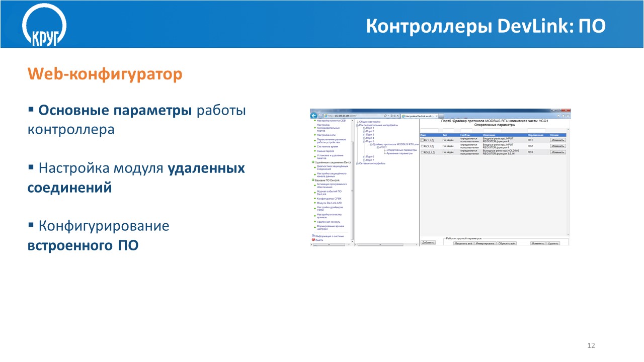
Task: Check the RO(5,1,0) parameter checkbox
Action: pos(422,152)
